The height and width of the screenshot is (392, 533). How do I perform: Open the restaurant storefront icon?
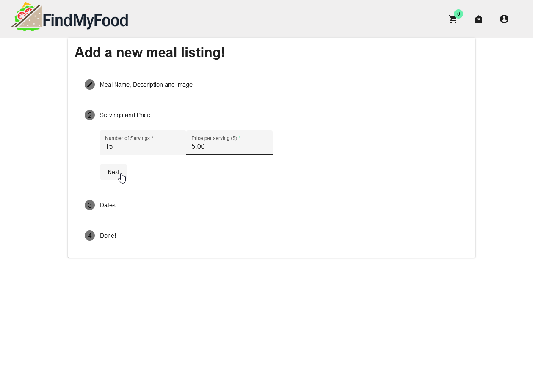[x=479, y=19]
